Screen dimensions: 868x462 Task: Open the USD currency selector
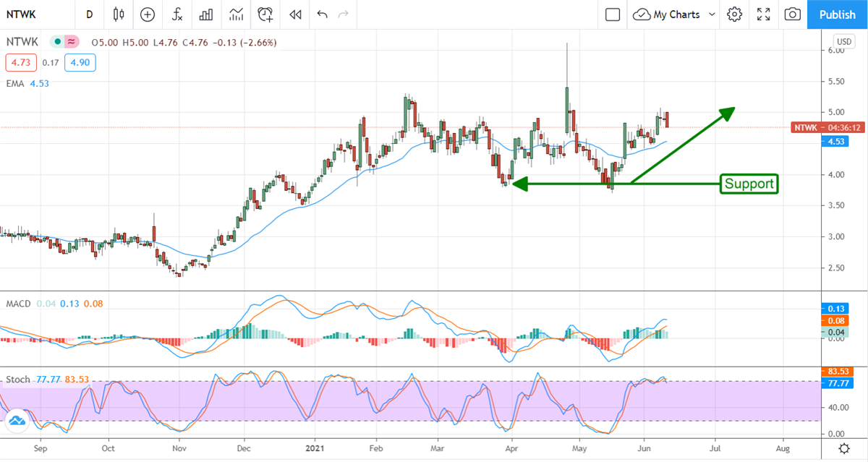(x=844, y=40)
